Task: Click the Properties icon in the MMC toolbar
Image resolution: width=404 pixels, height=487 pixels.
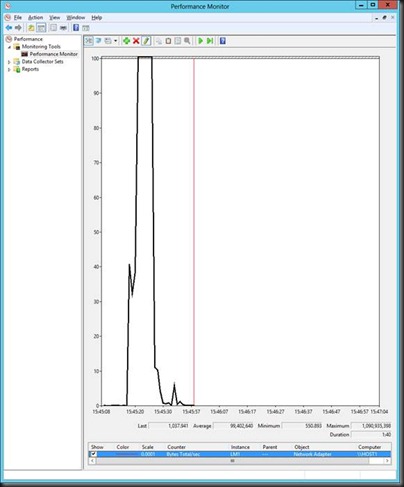Action: point(53,28)
